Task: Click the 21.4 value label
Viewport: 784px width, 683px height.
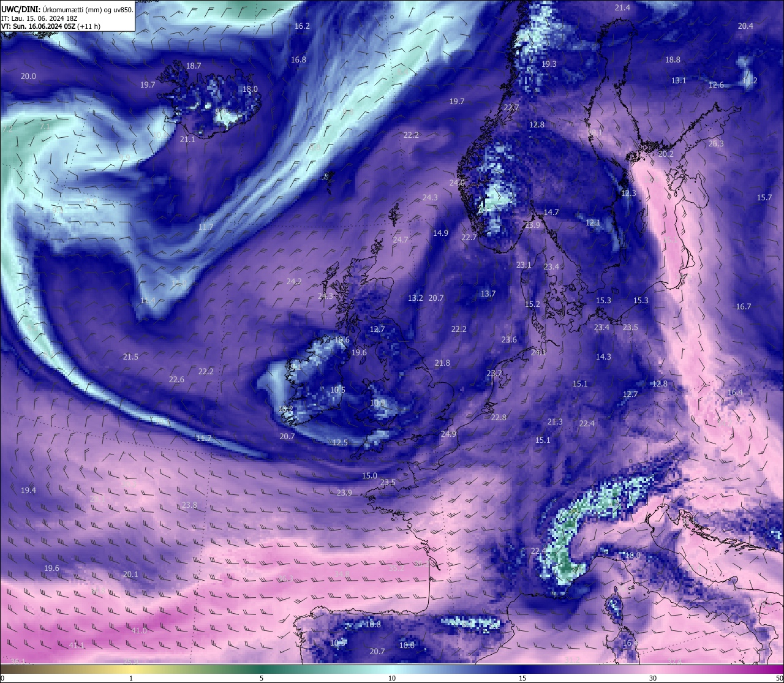Action: [x=622, y=8]
